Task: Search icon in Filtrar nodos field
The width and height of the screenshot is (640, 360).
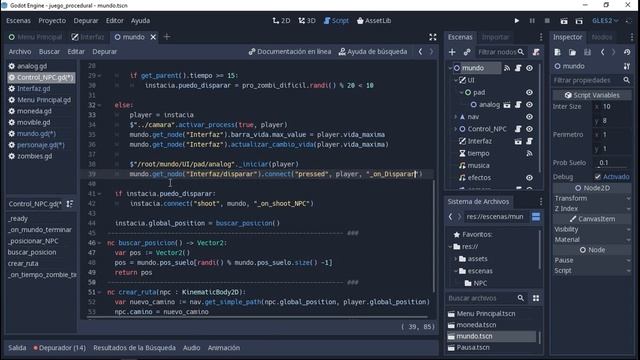Action: tap(521, 52)
